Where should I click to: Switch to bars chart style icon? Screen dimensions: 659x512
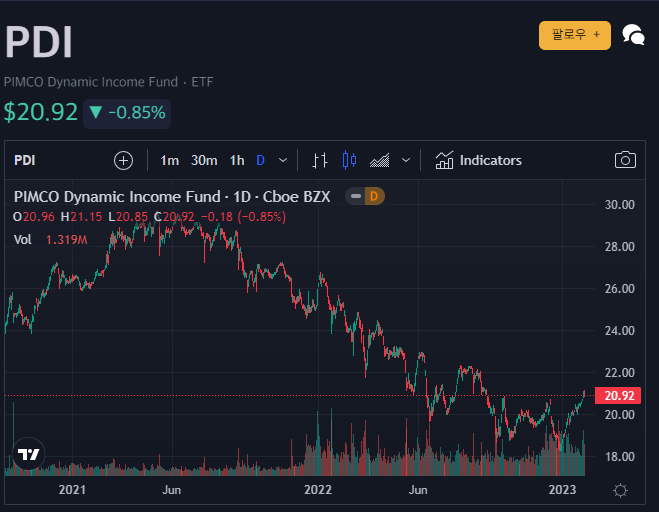[319, 160]
